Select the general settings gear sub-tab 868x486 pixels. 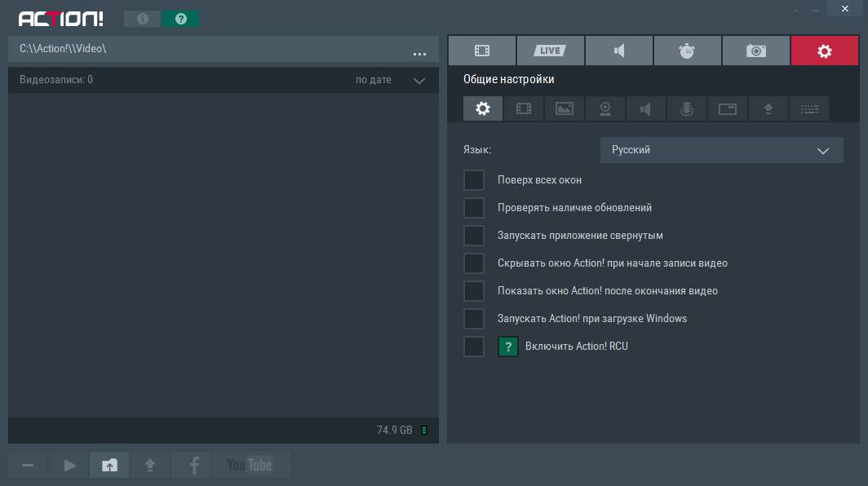(483, 108)
